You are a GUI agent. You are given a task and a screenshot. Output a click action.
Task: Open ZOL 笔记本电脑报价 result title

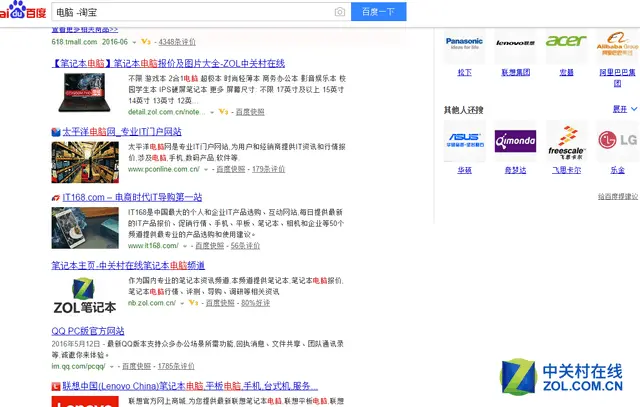pyautogui.click(x=168, y=63)
